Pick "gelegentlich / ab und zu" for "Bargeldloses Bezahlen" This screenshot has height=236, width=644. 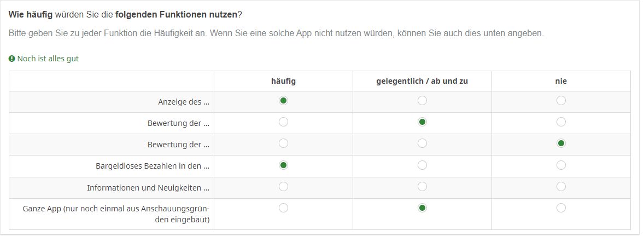coord(422,165)
